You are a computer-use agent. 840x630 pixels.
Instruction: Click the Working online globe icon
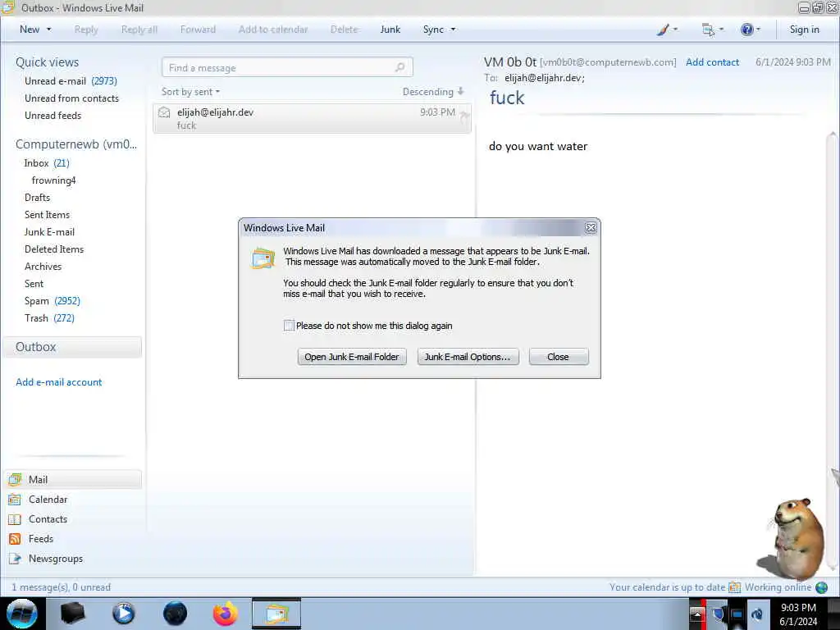click(822, 587)
